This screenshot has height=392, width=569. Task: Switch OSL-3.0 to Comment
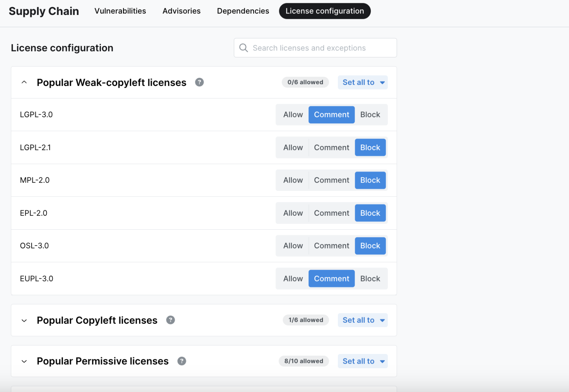(331, 246)
